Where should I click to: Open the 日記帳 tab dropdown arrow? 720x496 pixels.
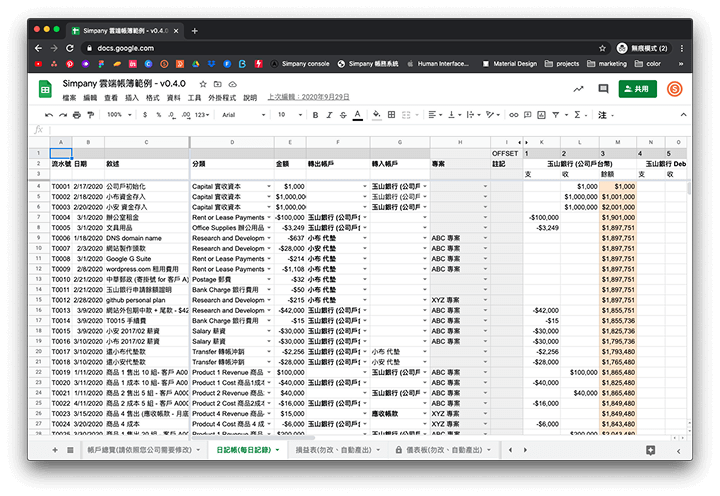pyautogui.click(x=277, y=450)
